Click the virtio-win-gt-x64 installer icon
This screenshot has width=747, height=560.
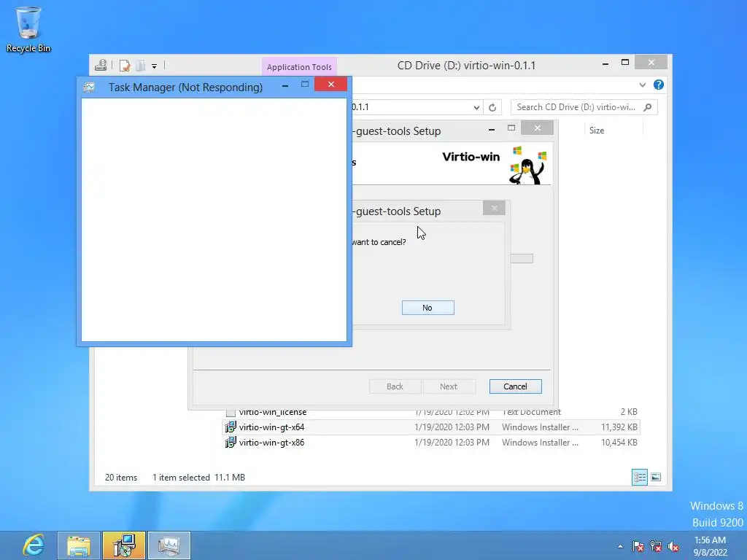[231, 427]
